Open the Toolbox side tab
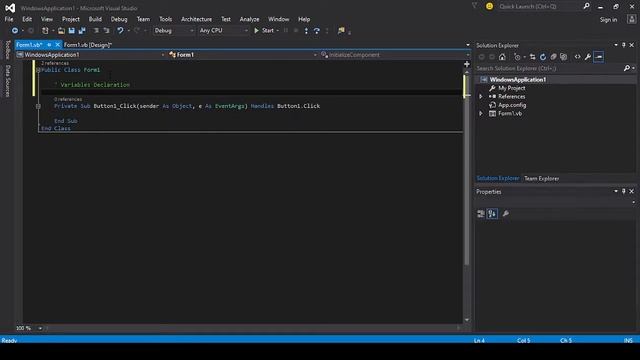 (x=7, y=50)
